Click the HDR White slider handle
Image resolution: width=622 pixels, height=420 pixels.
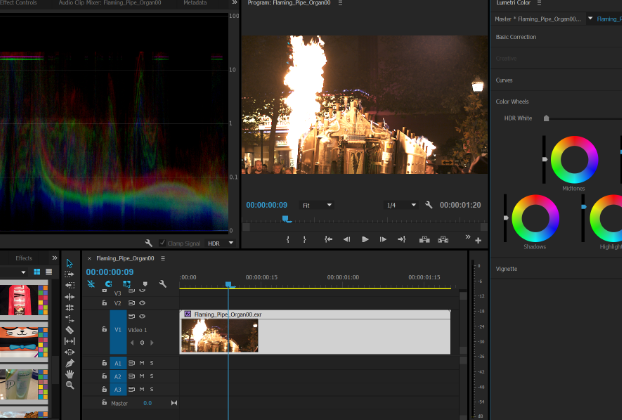[546, 118]
